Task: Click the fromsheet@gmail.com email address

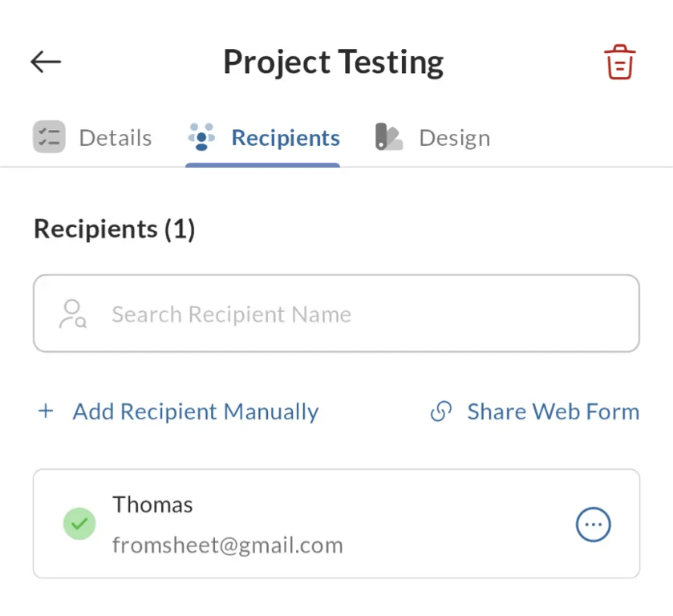Action: point(228,545)
